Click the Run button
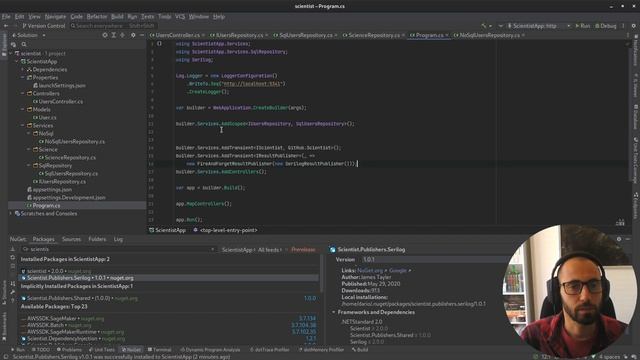 tap(582, 26)
